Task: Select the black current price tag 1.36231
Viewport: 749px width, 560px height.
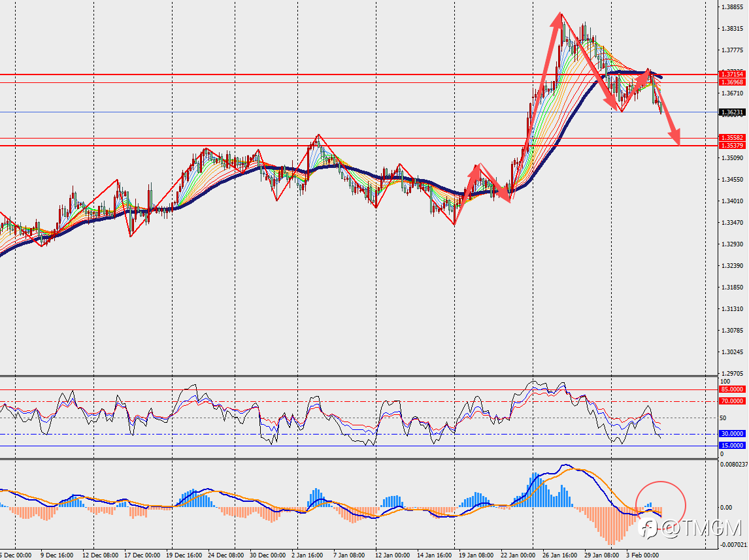Action: [x=732, y=112]
